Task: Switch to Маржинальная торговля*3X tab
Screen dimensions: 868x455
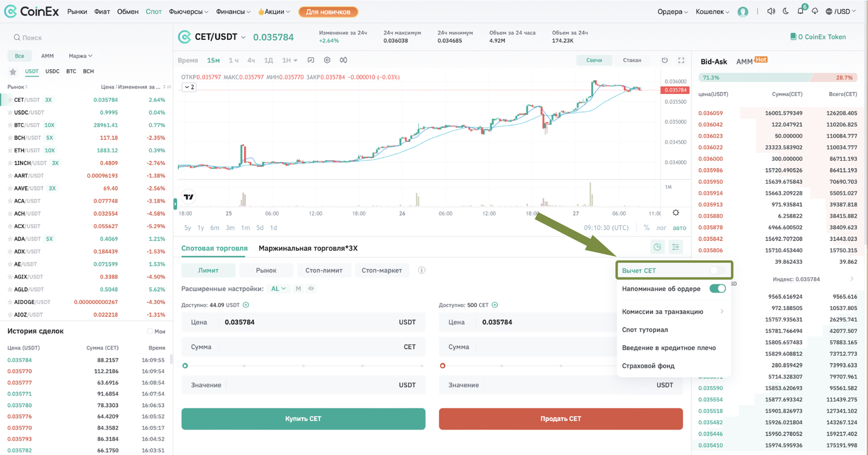Action: [308, 248]
